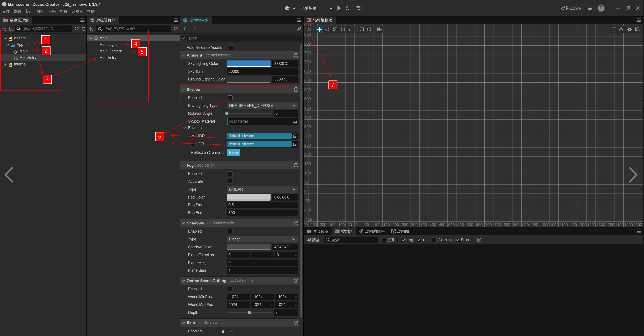Click the build and publish icon

click(569, 8)
